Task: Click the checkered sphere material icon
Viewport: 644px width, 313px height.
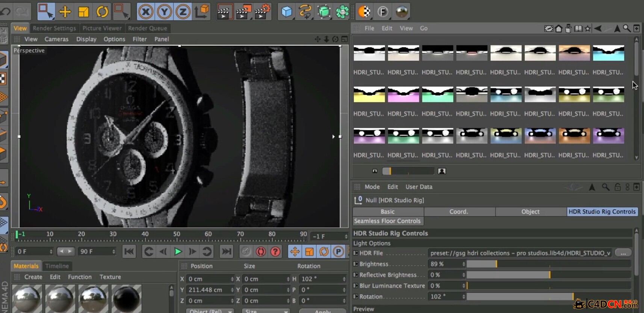Action: (364, 12)
